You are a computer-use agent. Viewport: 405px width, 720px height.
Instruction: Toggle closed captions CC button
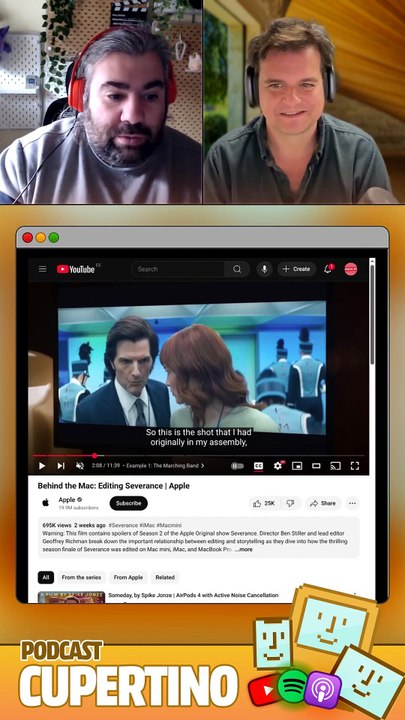point(259,466)
